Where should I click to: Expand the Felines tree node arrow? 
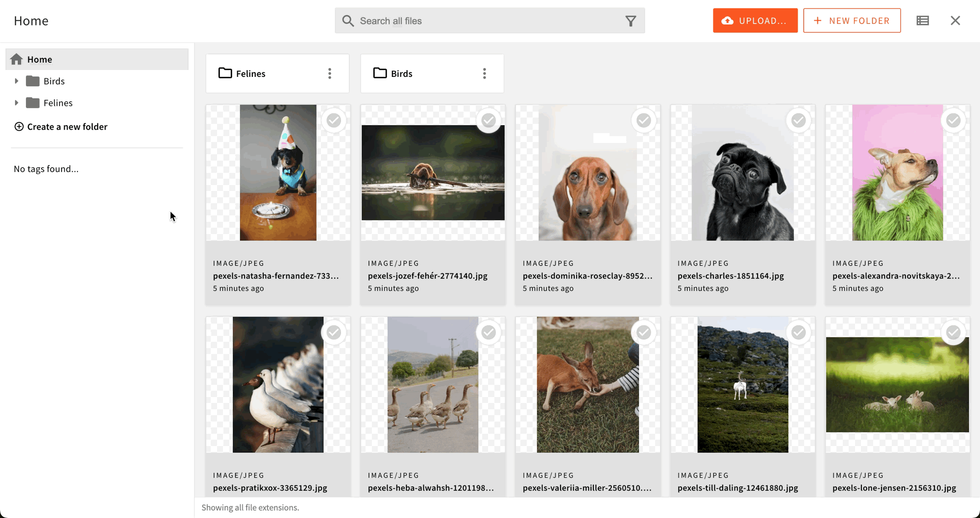coord(17,103)
